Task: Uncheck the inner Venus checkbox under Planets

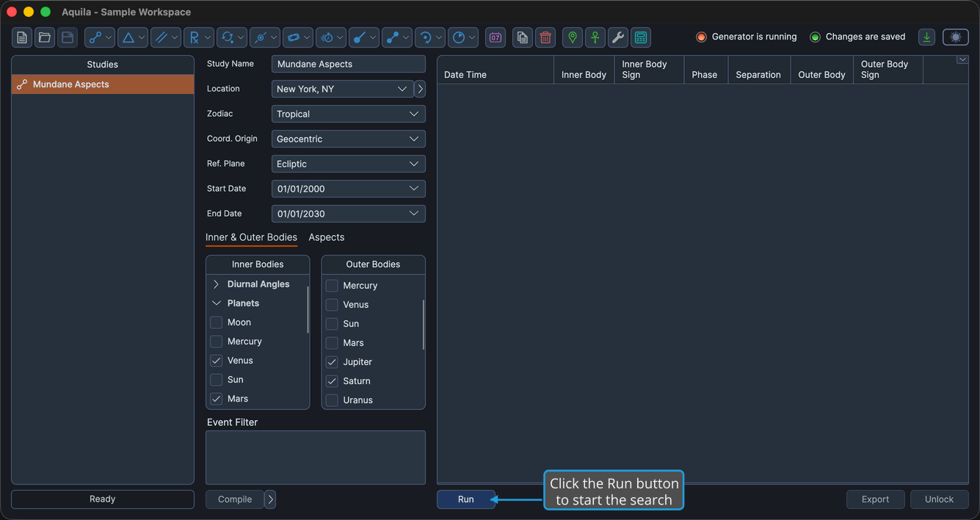Action: coord(216,361)
